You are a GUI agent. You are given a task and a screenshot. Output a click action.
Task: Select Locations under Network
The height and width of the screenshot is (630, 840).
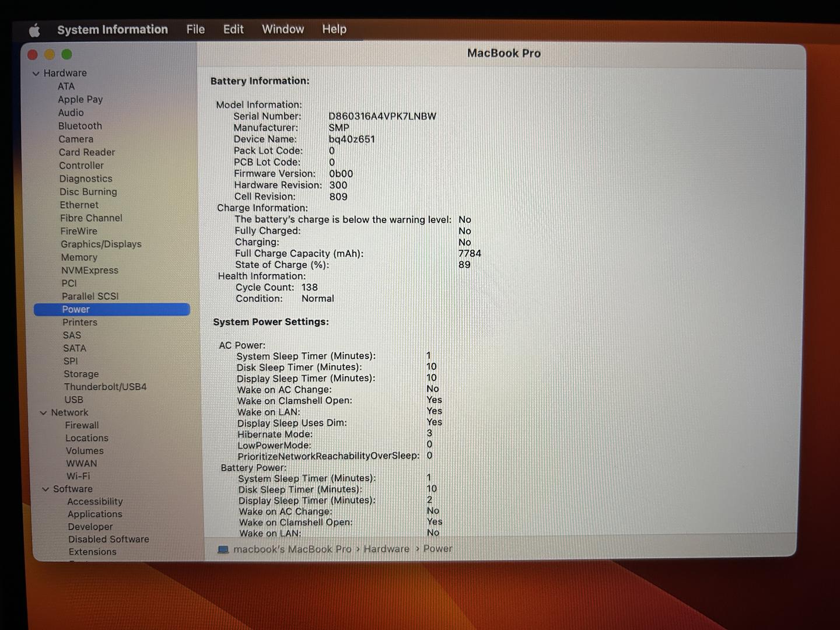[x=87, y=438]
